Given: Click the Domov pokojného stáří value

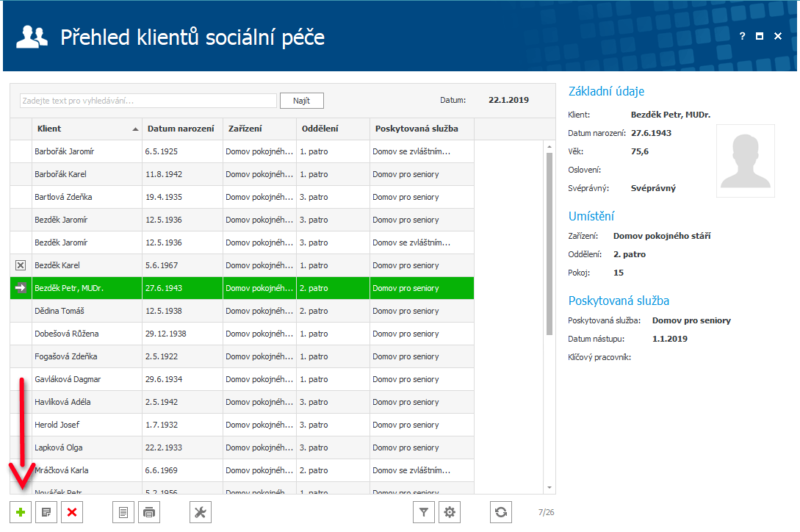Looking at the screenshot, I should pyautogui.click(x=662, y=236).
